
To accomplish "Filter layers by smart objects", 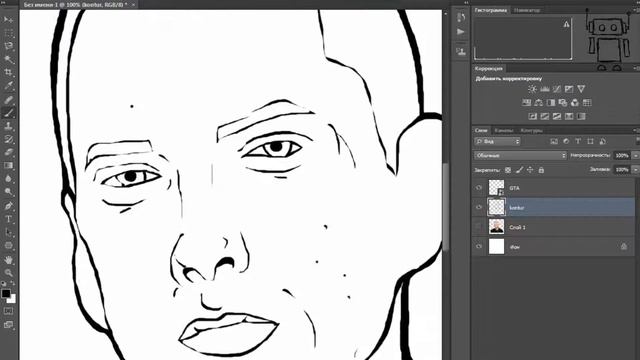I will click(x=602, y=141).
